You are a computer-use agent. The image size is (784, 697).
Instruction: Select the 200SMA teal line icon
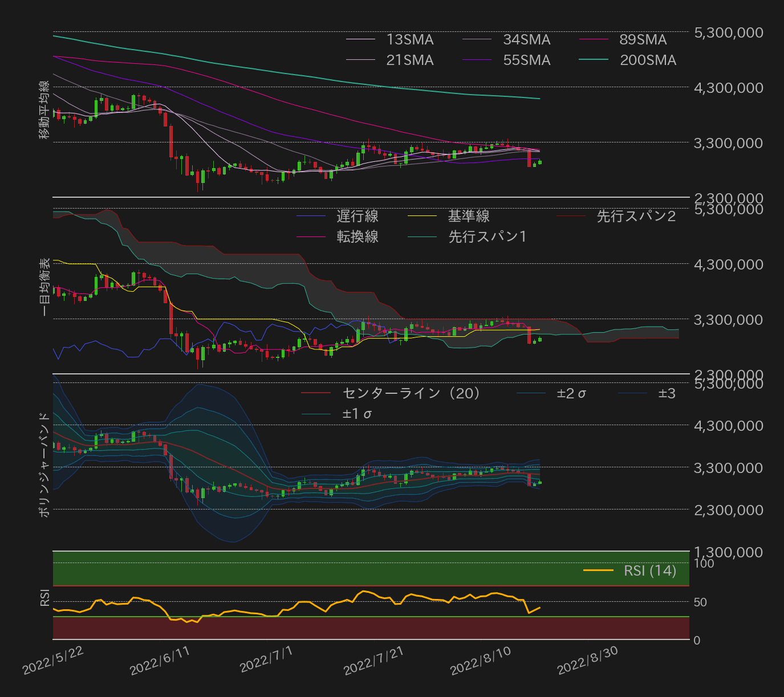595,60
